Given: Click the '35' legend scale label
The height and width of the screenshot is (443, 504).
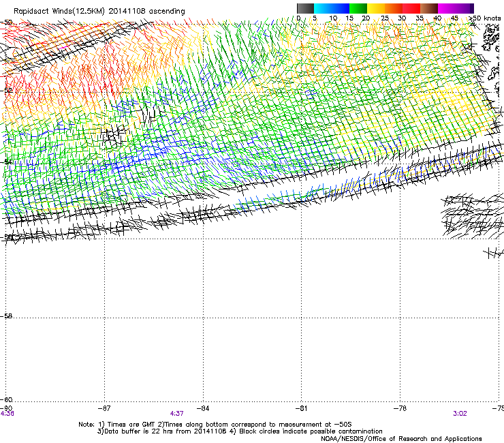Looking at the screenshot, I should click(420, 18).
